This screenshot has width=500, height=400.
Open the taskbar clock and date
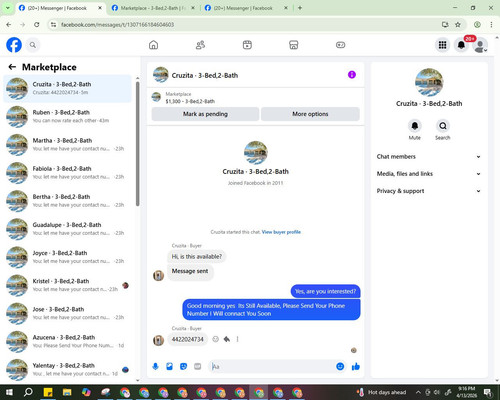pyautogui.click(x=467, y=392)
